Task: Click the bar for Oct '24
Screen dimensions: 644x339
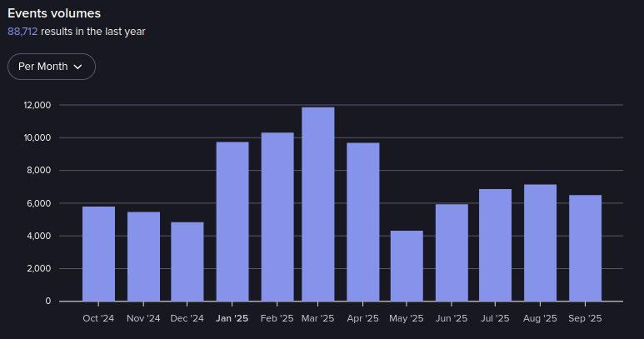Action: [x=98, y=253]
